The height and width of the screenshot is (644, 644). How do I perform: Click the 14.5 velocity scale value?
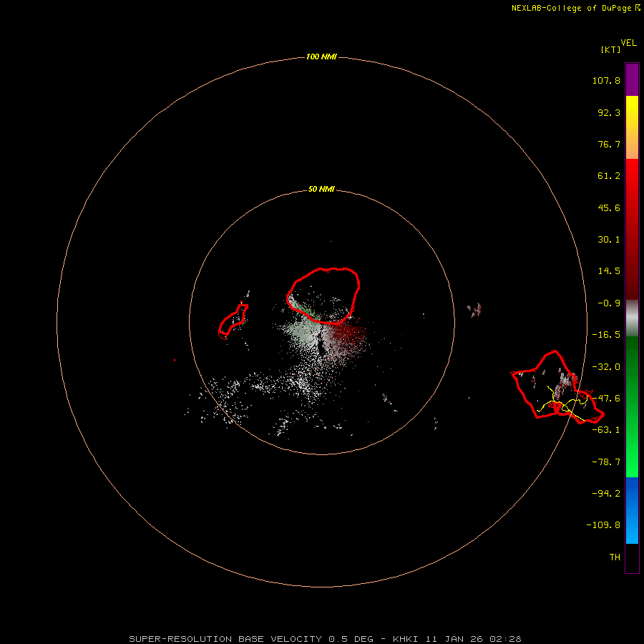coord(609,271)
